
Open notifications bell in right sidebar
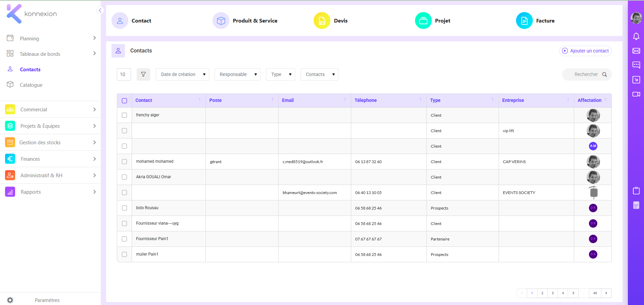point(636,36)
